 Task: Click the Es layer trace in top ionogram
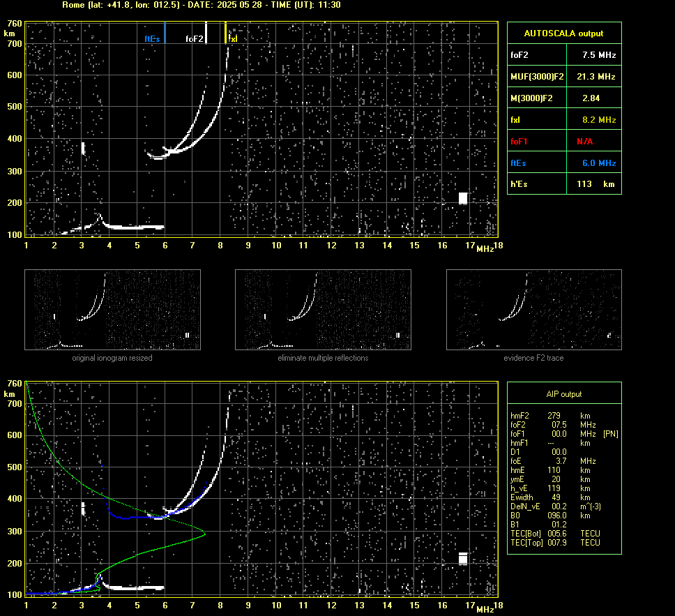tap(133, 227)
